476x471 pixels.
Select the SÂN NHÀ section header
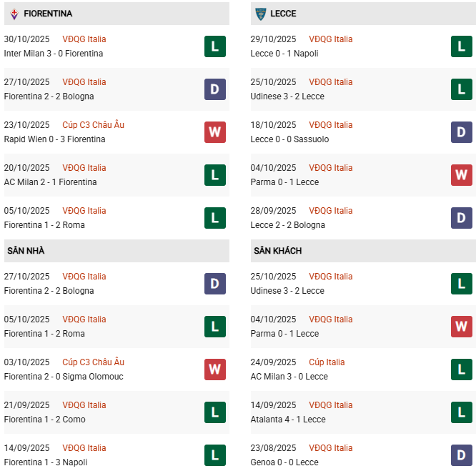pos(26,251)
